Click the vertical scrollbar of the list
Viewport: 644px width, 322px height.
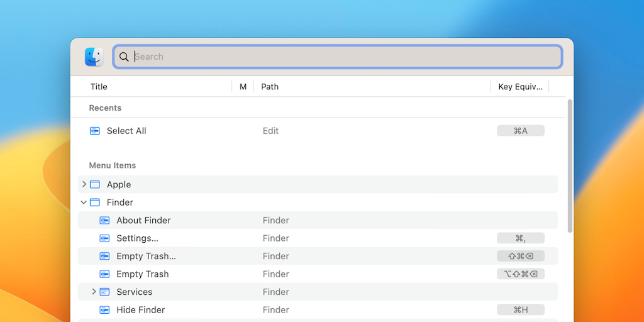(x=570, y=166)
